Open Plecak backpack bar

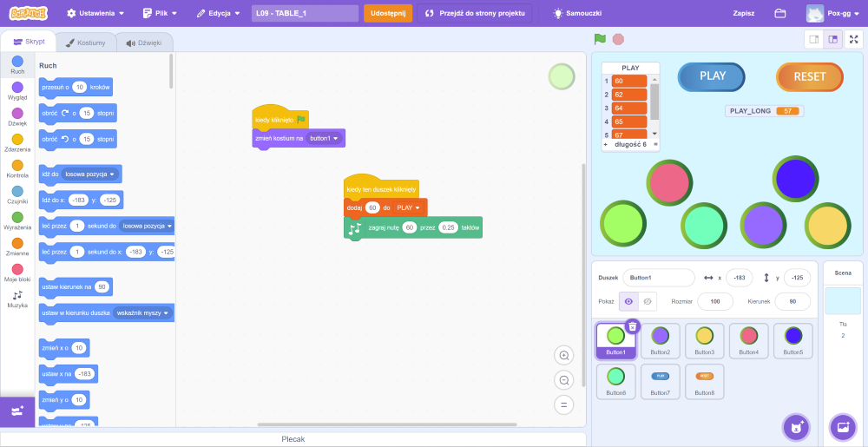(293, 439)
